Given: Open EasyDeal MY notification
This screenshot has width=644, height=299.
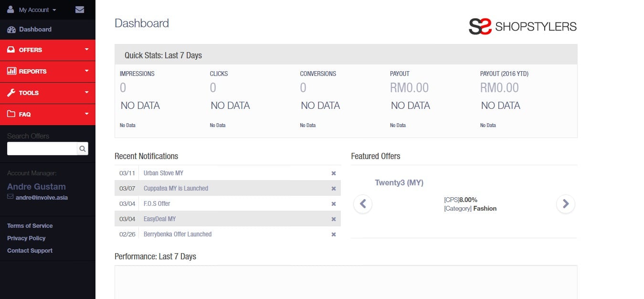Looking at the screenshot, I should point(159,219).
